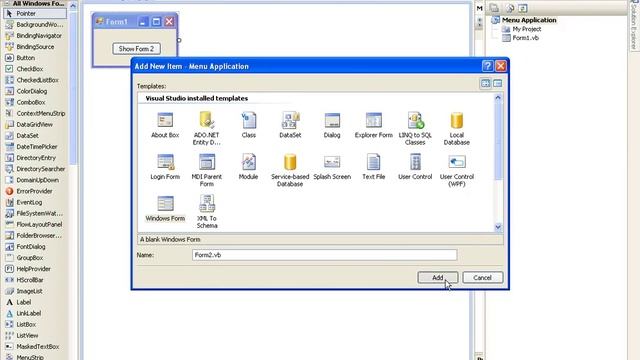
Task: Click the templates list scroll down arrow
Action: (x=498, y=227)
